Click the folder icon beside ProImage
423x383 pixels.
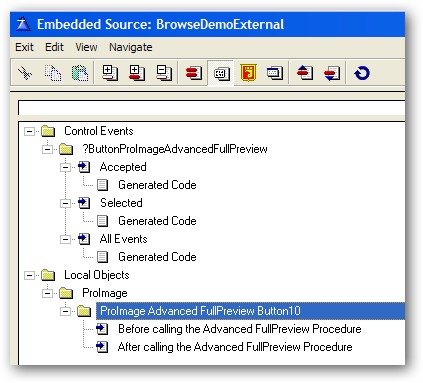pos(66,293)
